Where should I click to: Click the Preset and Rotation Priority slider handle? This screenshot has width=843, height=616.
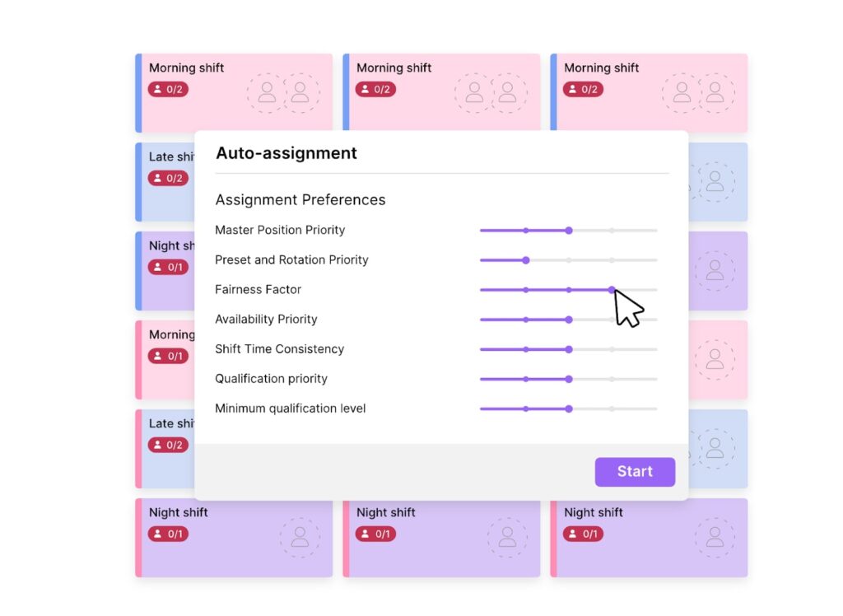[527, 259]
